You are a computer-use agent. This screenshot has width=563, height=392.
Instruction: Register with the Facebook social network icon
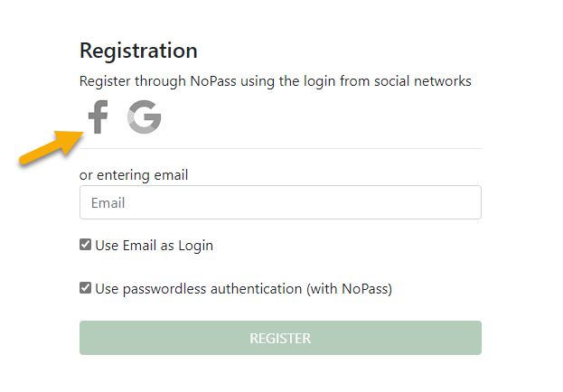pyautogui.click(x=98, y=117)
